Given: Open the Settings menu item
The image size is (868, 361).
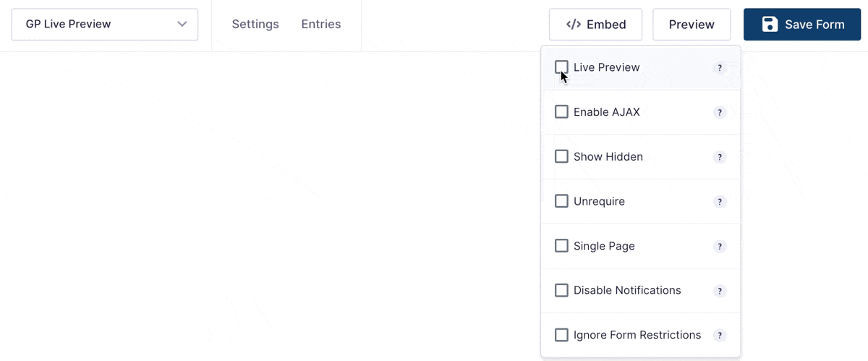Looking at the screenshot, I should click(x=255, y=25).
